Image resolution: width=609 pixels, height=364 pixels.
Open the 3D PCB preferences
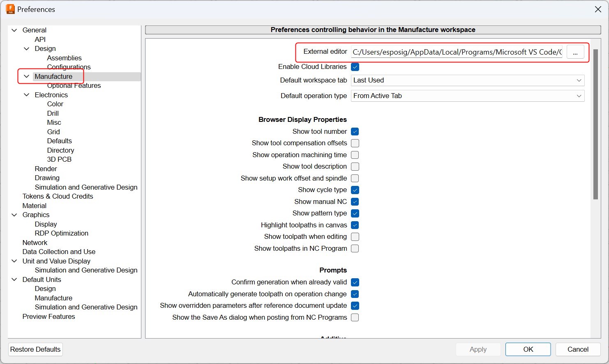click(x=59, y=159)
